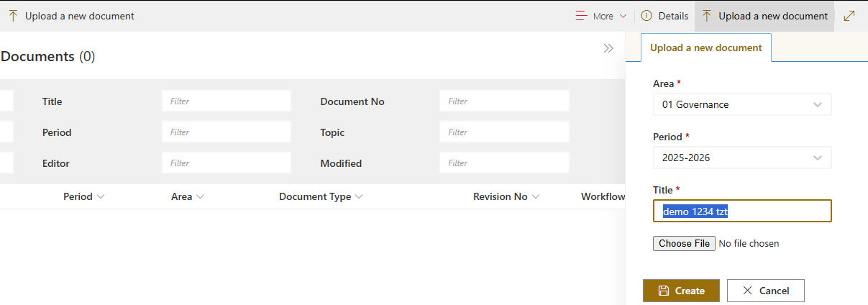Click the Workflow column header

[x=603, y=196]
